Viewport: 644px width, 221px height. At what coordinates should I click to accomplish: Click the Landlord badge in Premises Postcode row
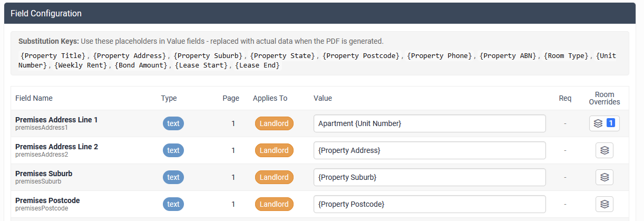click(x=274, y=204)
